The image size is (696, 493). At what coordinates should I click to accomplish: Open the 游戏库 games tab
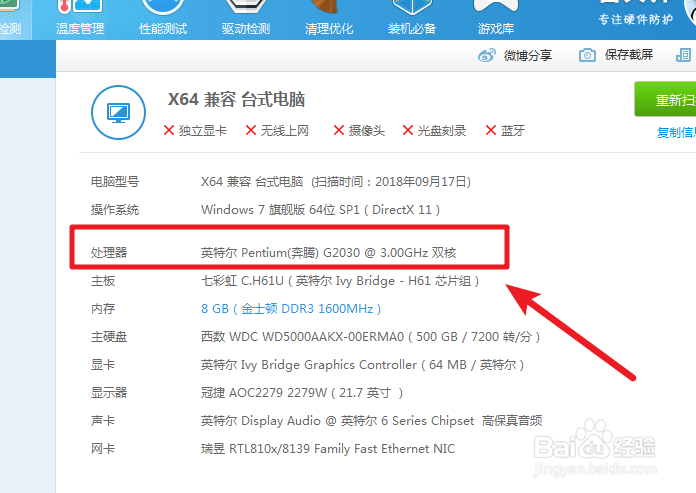[495, 19]
